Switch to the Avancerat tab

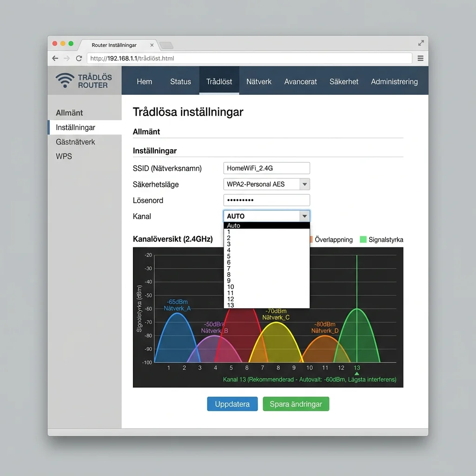300,82
